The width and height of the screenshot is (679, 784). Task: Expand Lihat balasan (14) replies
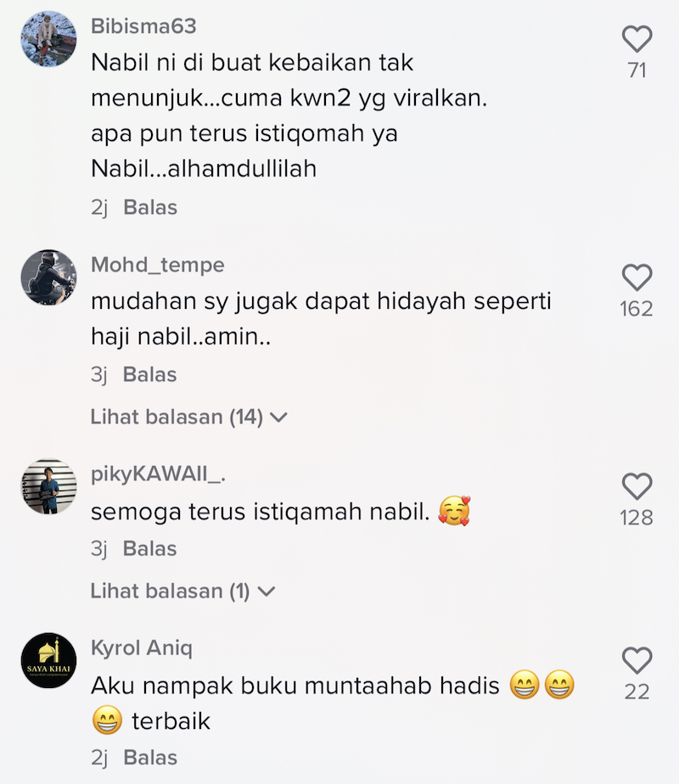pos(189,417)
